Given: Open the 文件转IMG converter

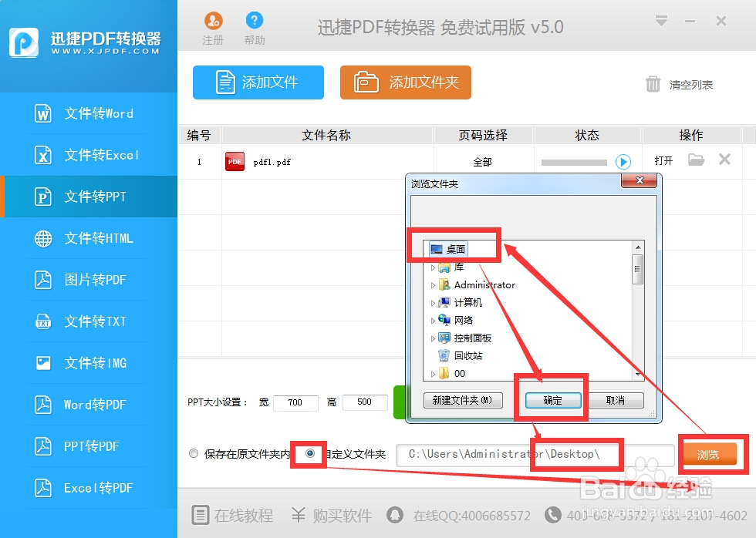Looking at the screenshot, I should pyautogui.click(x=42, y=363).
